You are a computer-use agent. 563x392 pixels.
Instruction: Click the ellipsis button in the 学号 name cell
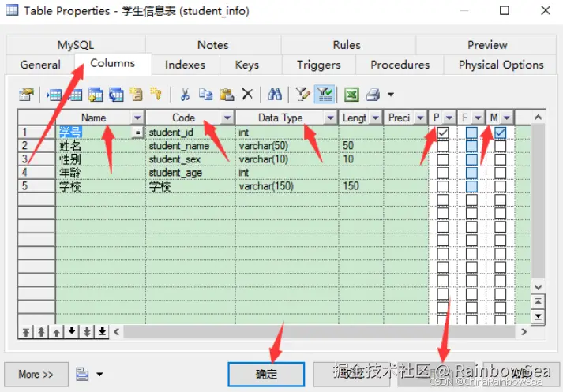click(x=137, y=133)
